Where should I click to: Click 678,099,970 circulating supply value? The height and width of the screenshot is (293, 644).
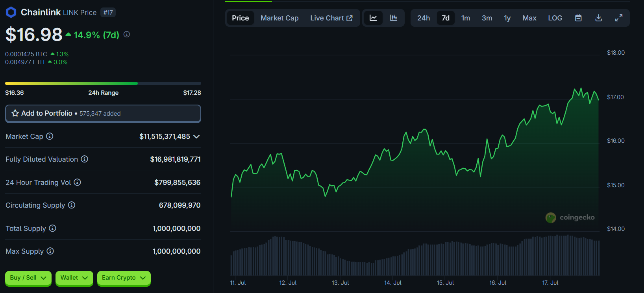pos(180,205)
